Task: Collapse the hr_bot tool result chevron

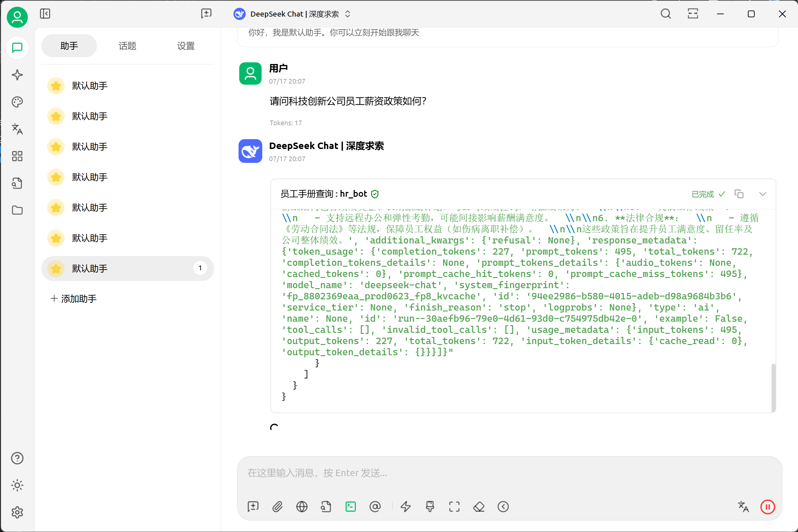Action: 763,194
